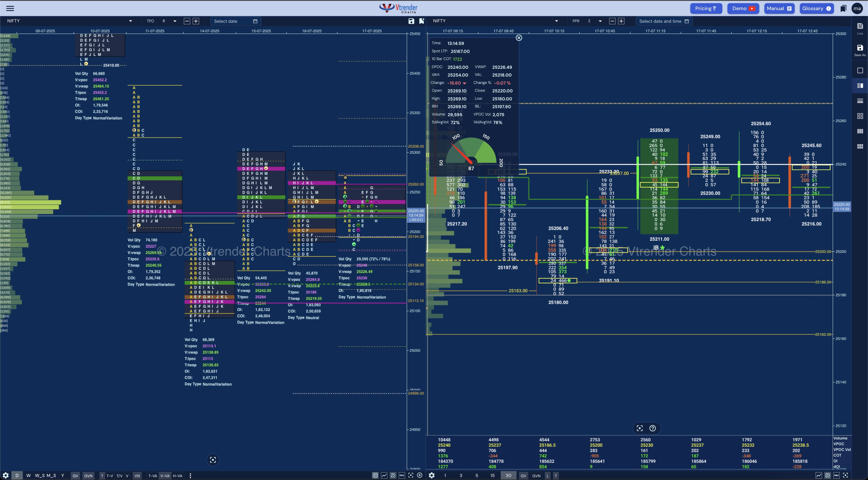Click the help question mark icon on orderflow chart
The image size is (868, 480).
click(x=652, y=428)
